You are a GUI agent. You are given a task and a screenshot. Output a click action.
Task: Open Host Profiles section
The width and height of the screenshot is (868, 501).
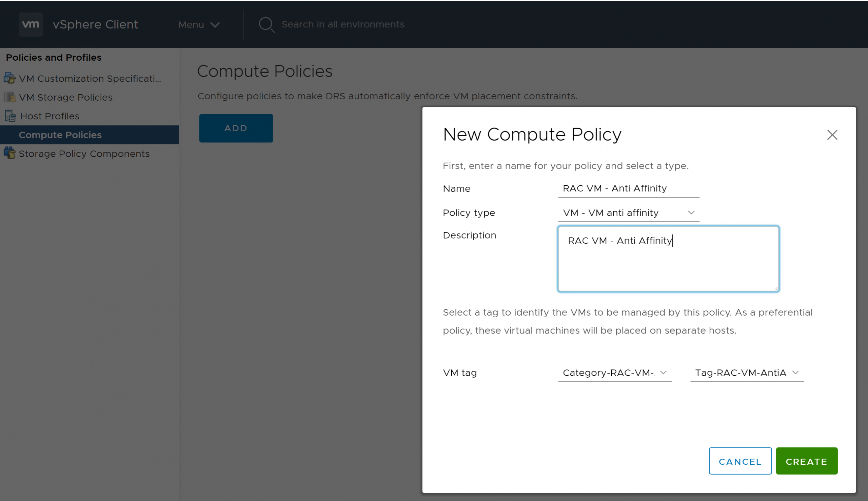click(50, 116)
